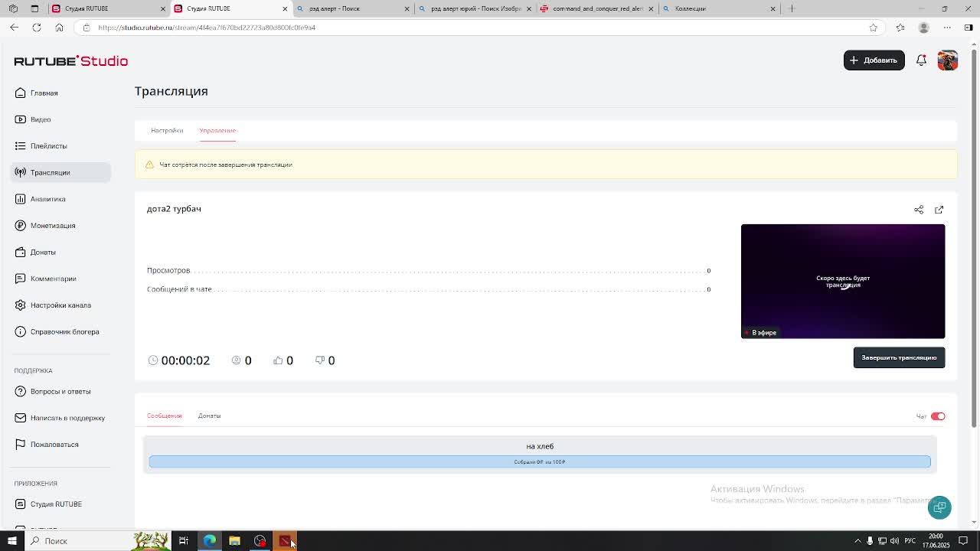Click the warning icon in chat notice

tap(149, 165)
